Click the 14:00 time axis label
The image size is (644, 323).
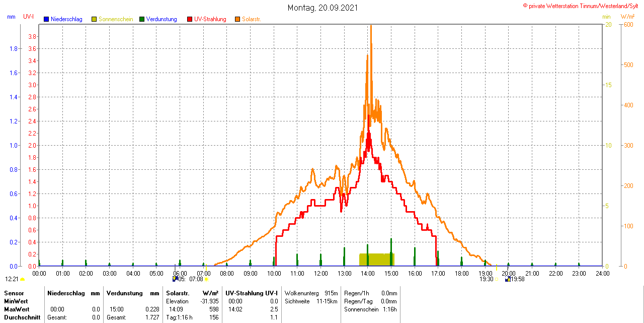point(368,274)
